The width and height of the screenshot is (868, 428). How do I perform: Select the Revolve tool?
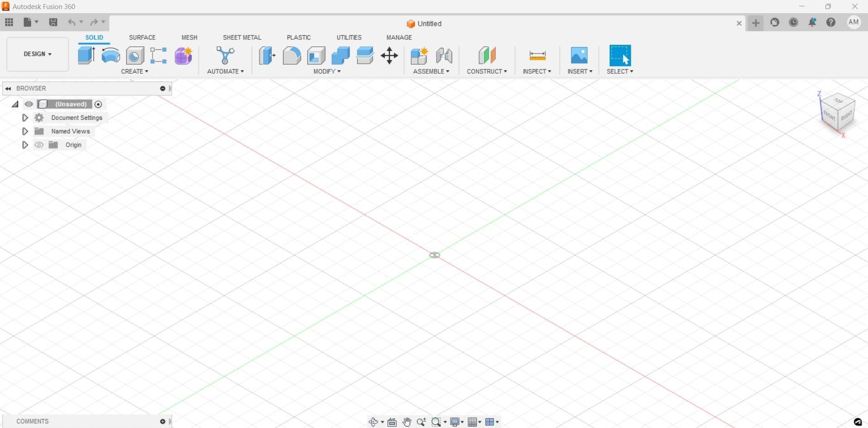pyautogui.click(x=110, y=56)
